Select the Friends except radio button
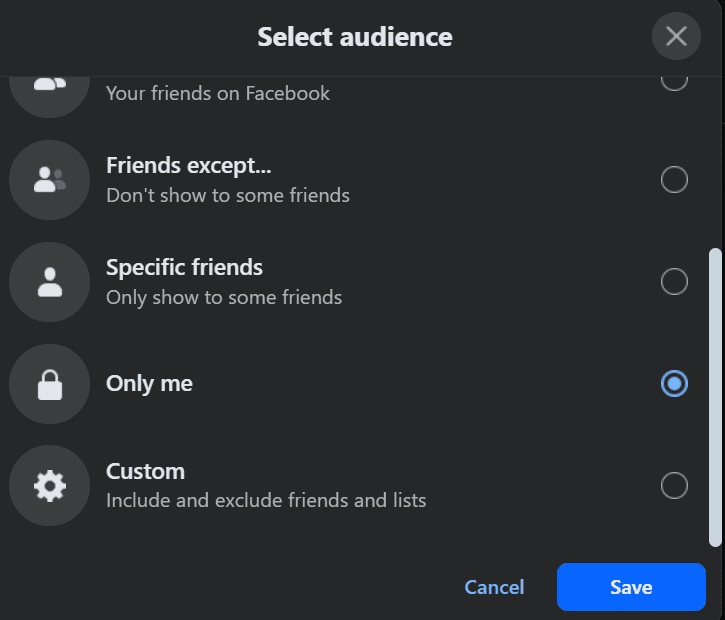 pyautogui.click(x=674, y=180)
